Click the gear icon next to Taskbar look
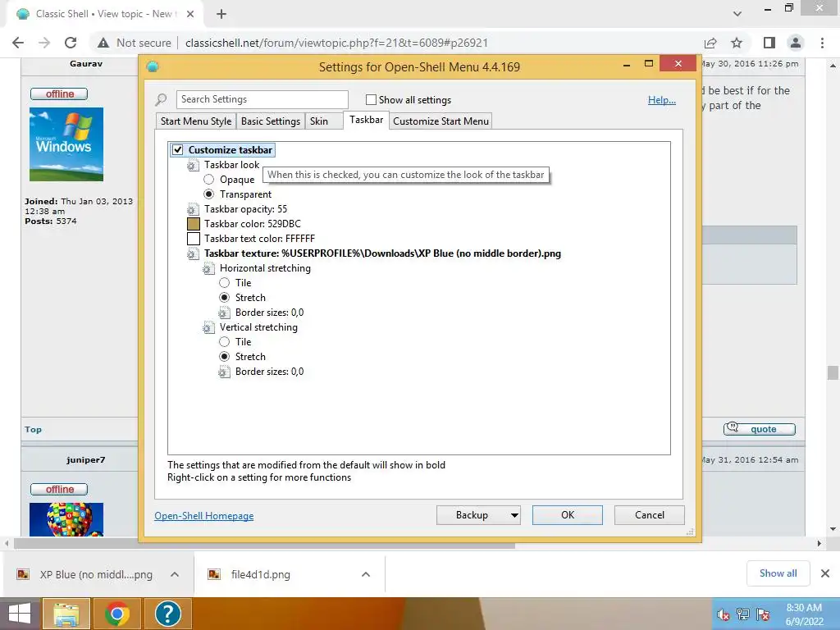The height and width of the screenshot is (630, 840). [193, 165]
